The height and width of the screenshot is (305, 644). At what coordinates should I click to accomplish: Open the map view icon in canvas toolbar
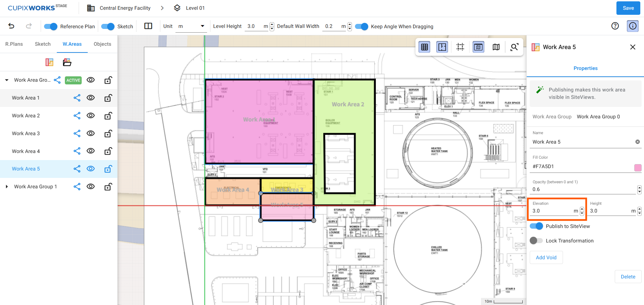(x=496, y=47)
